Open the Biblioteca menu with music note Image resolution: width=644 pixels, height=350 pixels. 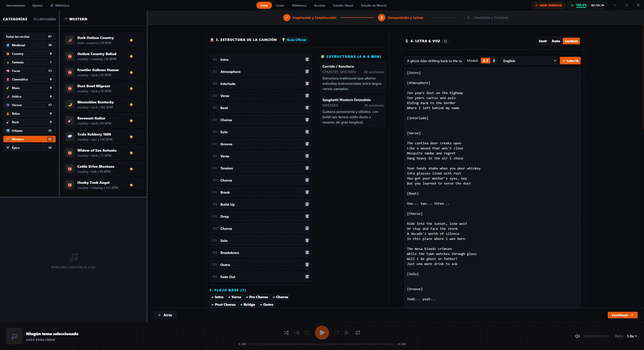tap(60, 5)
